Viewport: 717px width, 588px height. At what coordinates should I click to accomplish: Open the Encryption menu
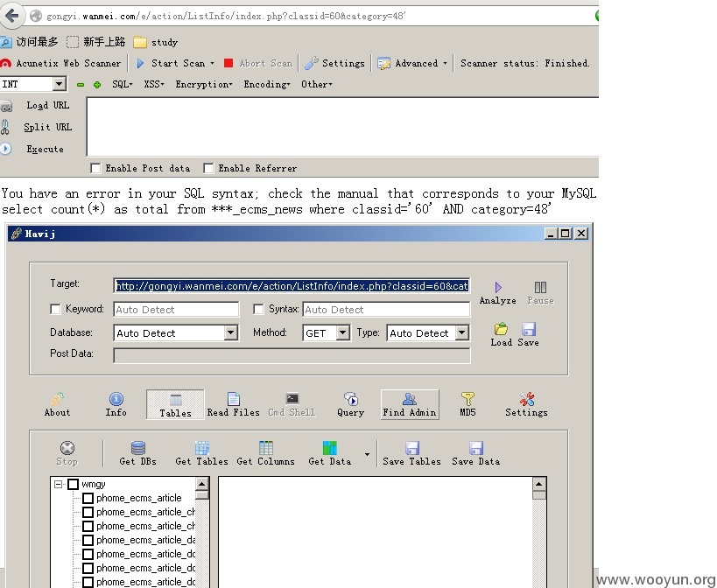(x=204, y=84)
